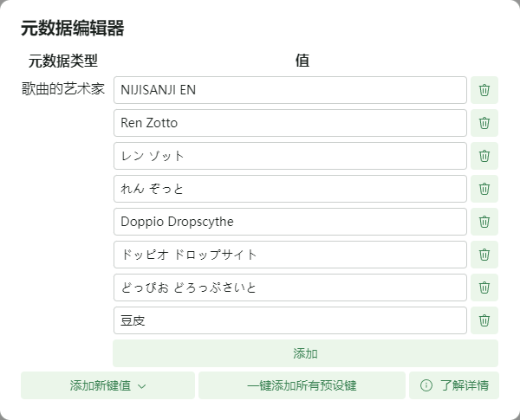Delete the Ren Zotto value entry
520x420 pixels.
click(484, 123)
